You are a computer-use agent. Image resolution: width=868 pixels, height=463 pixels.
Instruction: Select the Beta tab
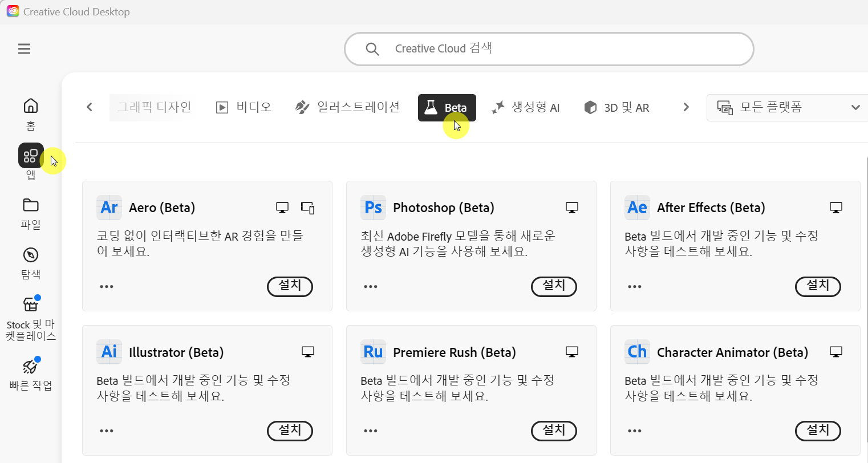click(x=447, y=108)
